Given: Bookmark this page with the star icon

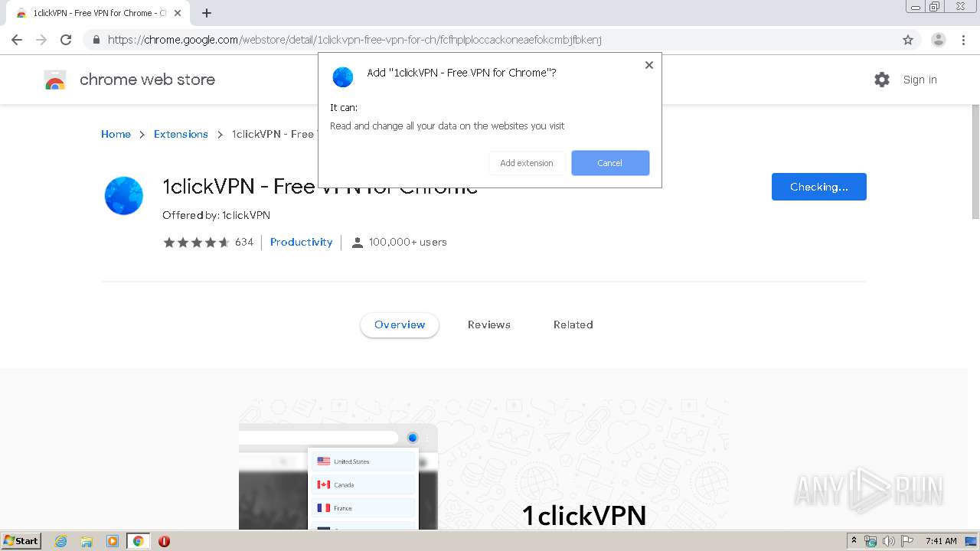Looking at the screenshot, I should [908, 40].
